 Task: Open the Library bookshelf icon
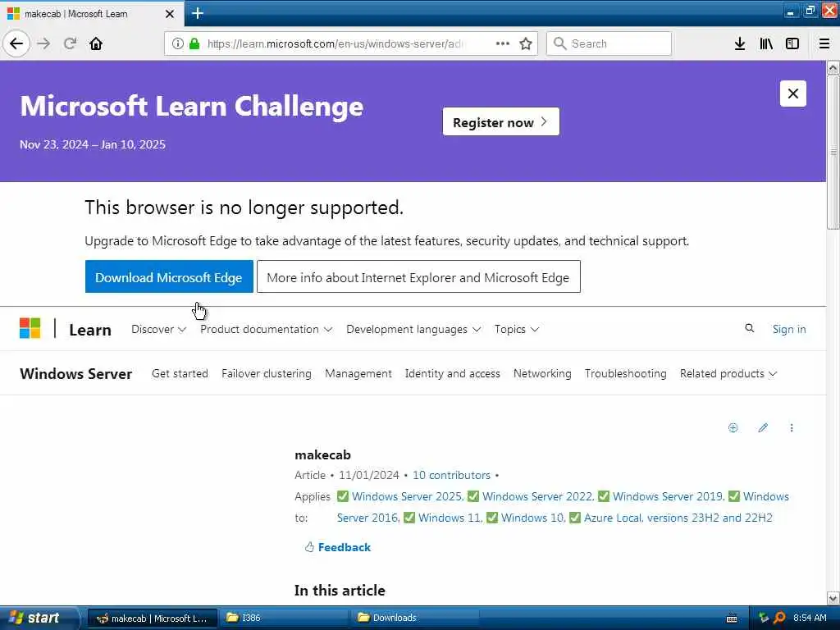pyautogui.click(x=766, y=43)
